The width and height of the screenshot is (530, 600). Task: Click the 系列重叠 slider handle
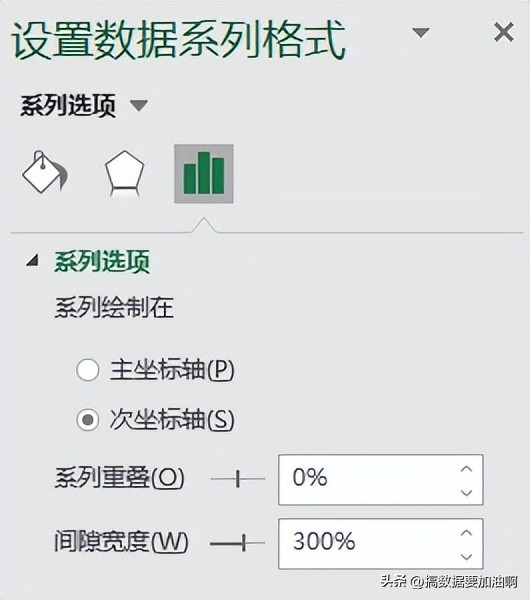(238, 479)
